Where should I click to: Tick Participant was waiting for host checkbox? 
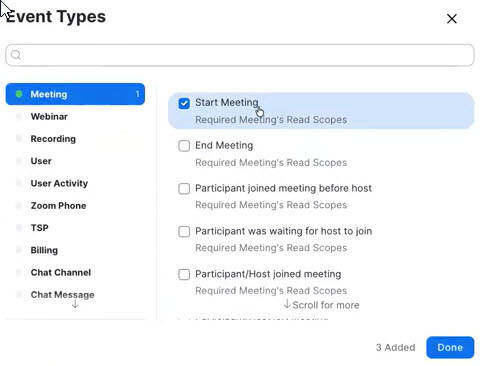tap(184, 231)
